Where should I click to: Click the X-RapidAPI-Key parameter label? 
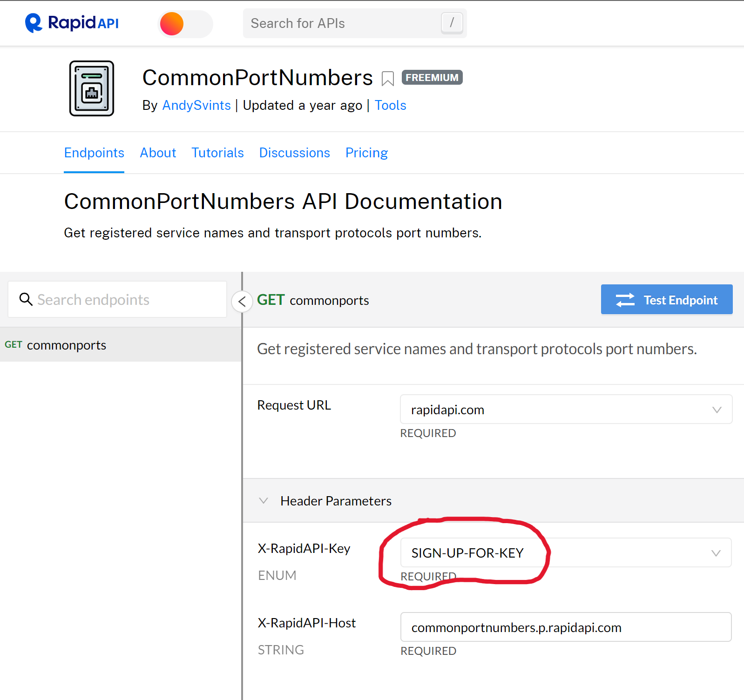click(x=304, y=548)
